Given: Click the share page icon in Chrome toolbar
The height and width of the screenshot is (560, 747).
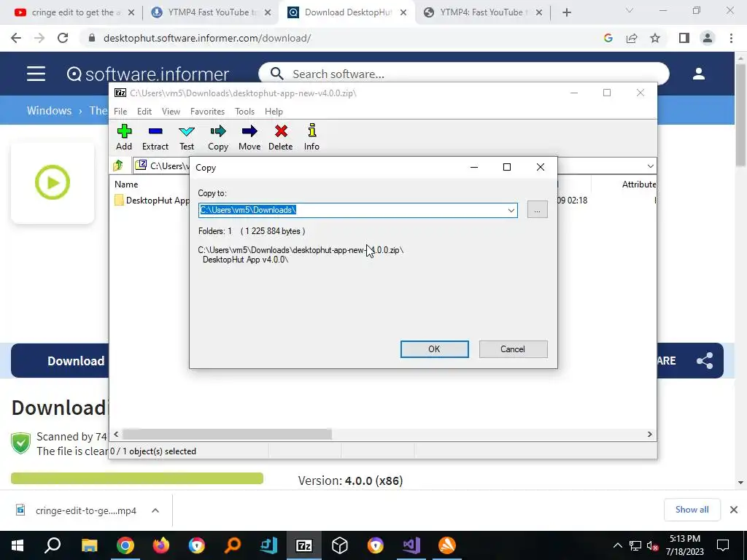Looking at the screenshot, I should (x=632, y=38).
